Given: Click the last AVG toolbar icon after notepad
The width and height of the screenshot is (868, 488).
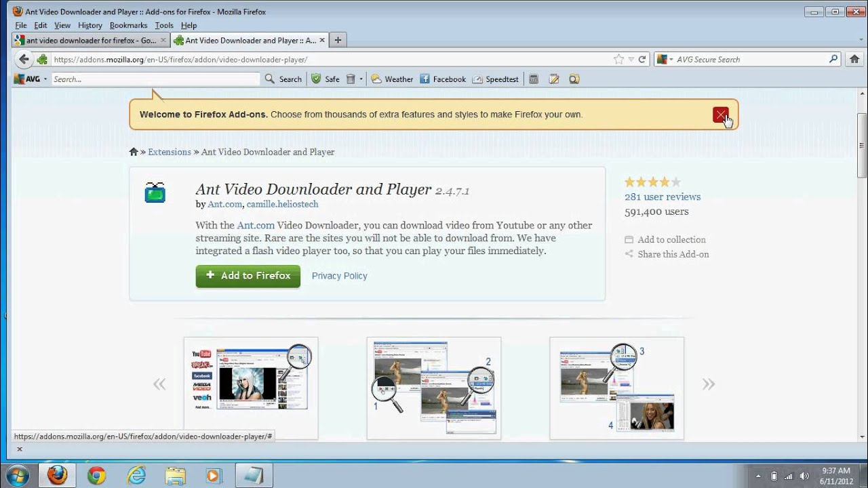Looking at the screenshot, I should (x=574, y=79).
